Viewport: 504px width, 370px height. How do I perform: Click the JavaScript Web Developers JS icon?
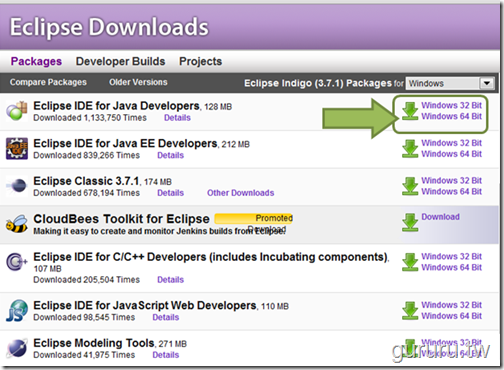(17, 310)
